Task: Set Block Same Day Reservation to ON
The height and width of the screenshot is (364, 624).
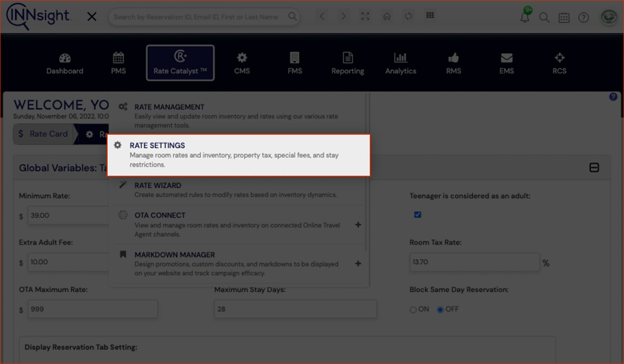Action: click(x=413, y=309)
